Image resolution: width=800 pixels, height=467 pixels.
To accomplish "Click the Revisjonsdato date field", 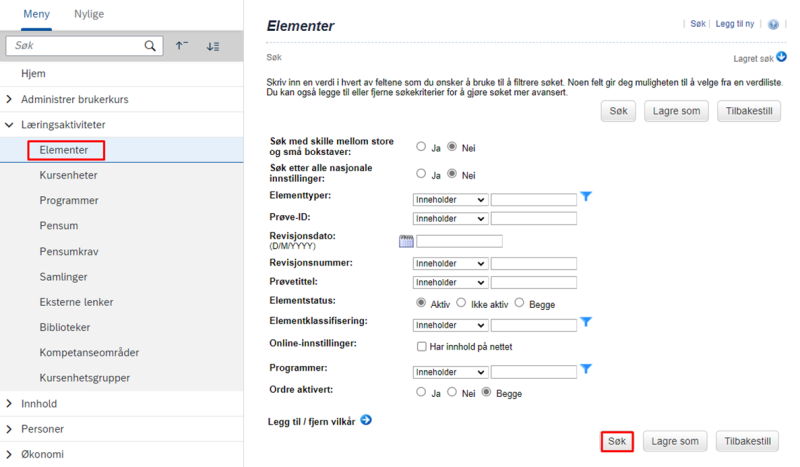I will click(x=459, y=241).
